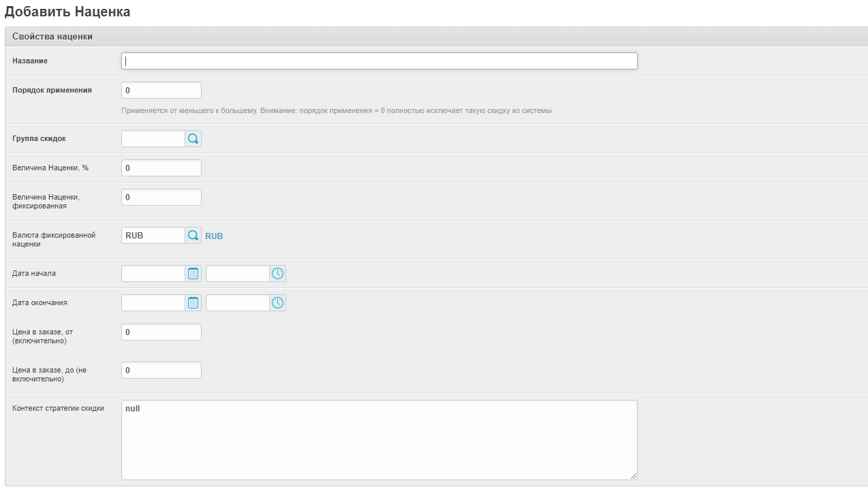Click the Контекст стратегии скидки textarea
The height and width of the screenshot is (487, 868).
(379, 440)
